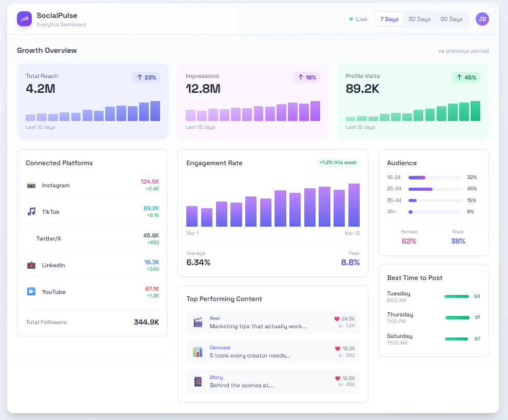Select the 30 Days range
Screen dimensions: 508x420
point(419,19)
